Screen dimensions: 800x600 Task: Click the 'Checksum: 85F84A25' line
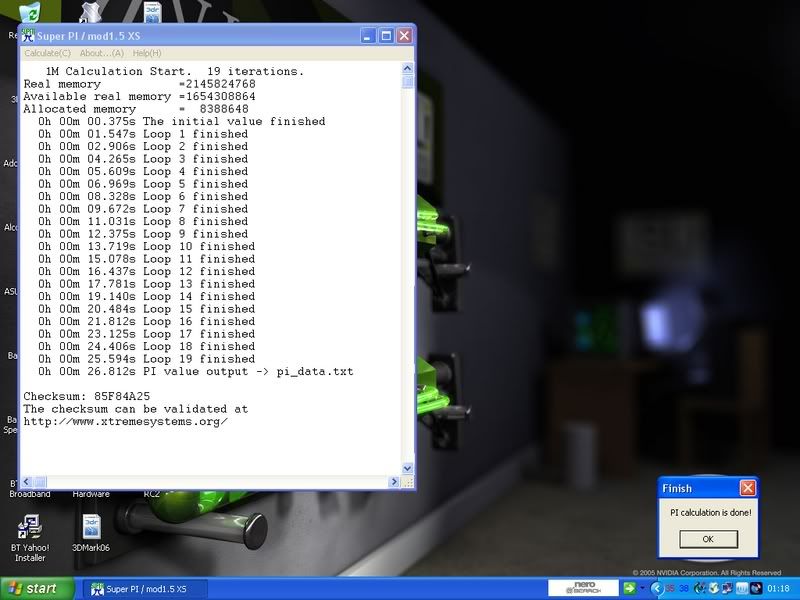tap(87, 396)
